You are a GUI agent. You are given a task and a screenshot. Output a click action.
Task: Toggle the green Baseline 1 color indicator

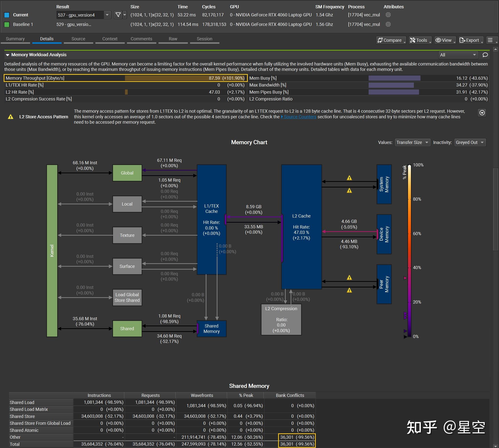(x=7, y=24)
